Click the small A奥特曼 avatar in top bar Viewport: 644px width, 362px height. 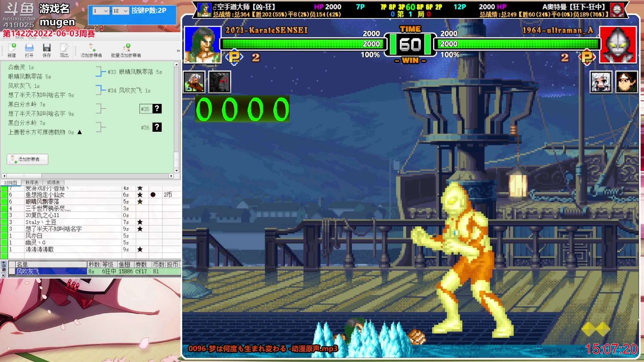pyautogui.click(x=616, y=10)
